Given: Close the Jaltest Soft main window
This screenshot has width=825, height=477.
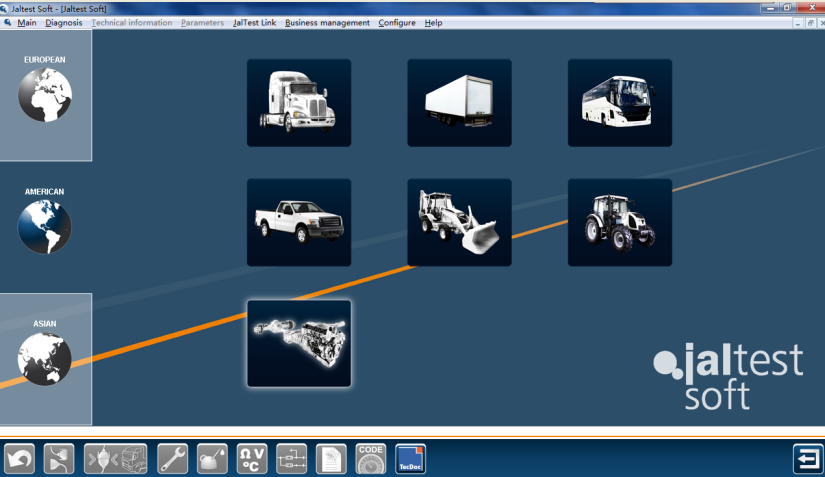Looking at the screenshot, I should tap(811, 8).
